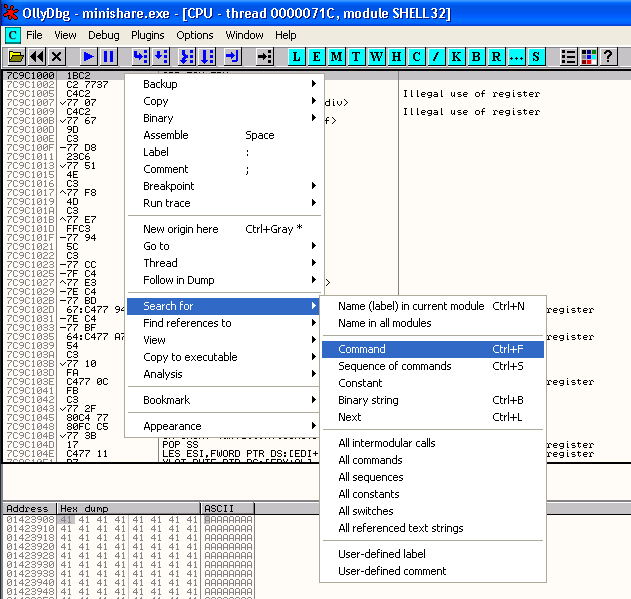Open the Plugins menu
Screen dimensions: 631x599
[148, 35]
